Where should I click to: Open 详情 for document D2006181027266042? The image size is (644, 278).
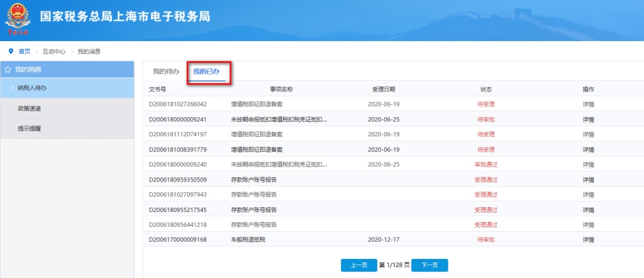(x=588, y=104)
